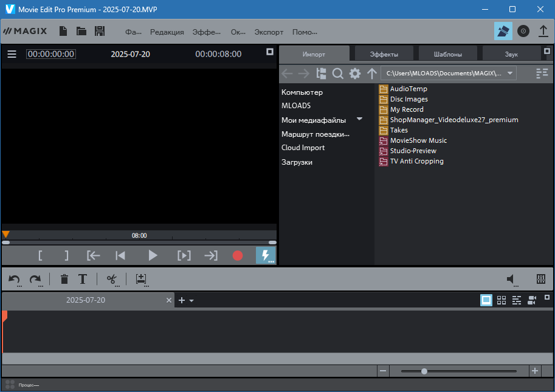Open the burn disc icon
555x392 pixels.
click(x=523, y=31)
